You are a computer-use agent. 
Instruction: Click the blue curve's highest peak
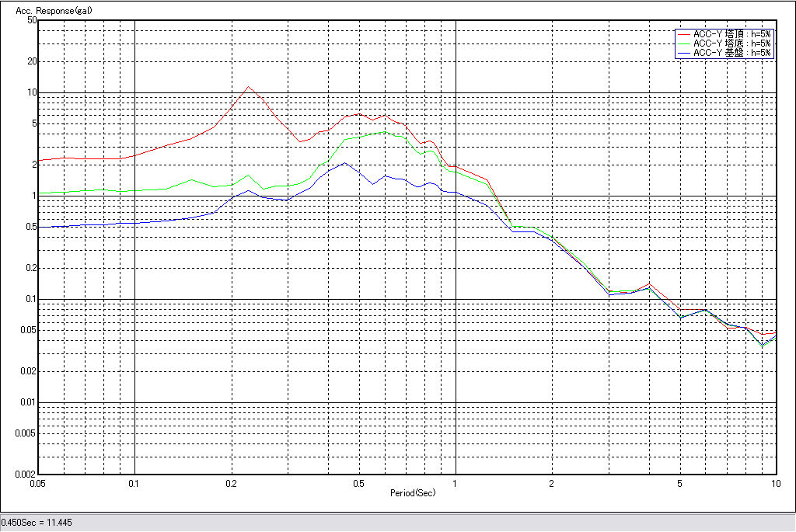point(344,163)
